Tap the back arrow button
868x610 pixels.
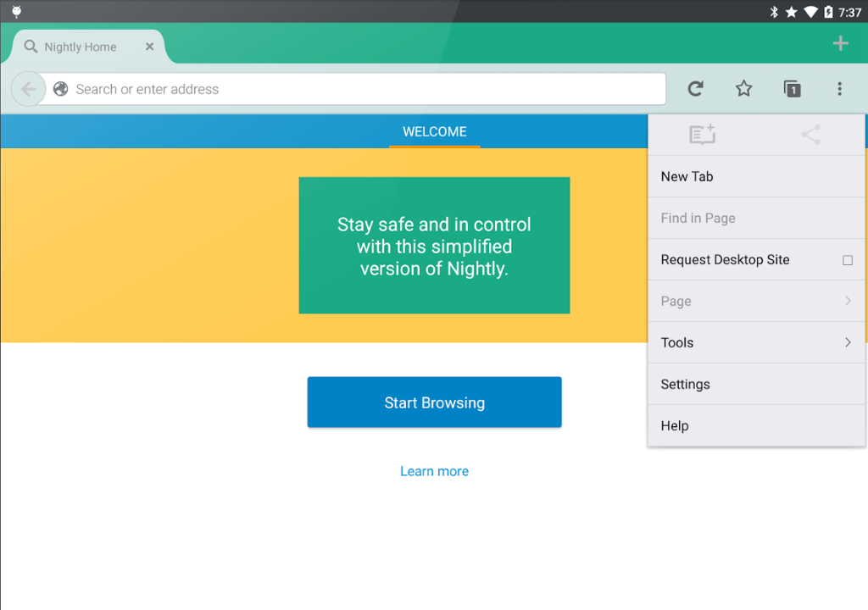click(x=28, y=89)
